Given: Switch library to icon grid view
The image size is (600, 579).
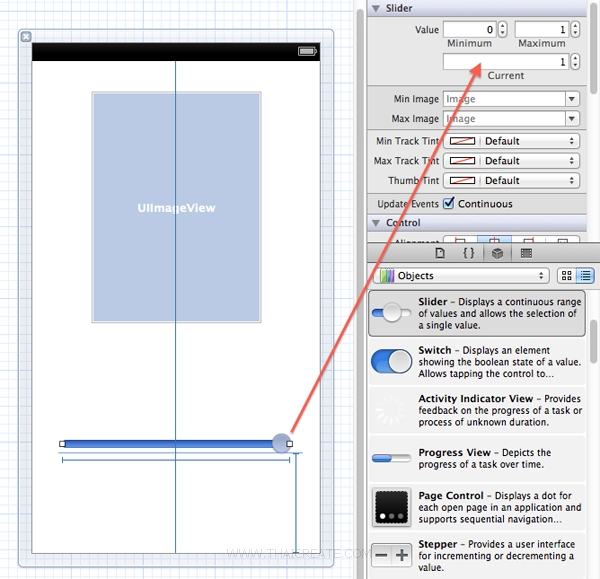Looking at the screenshot, I should 566,276.
